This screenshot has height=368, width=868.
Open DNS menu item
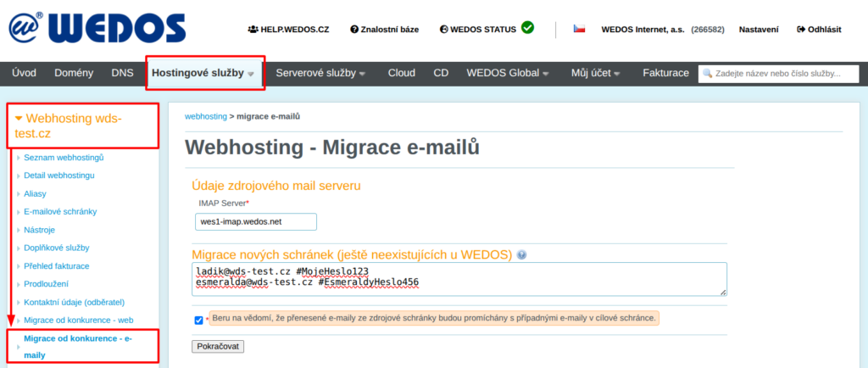(122, 73)
